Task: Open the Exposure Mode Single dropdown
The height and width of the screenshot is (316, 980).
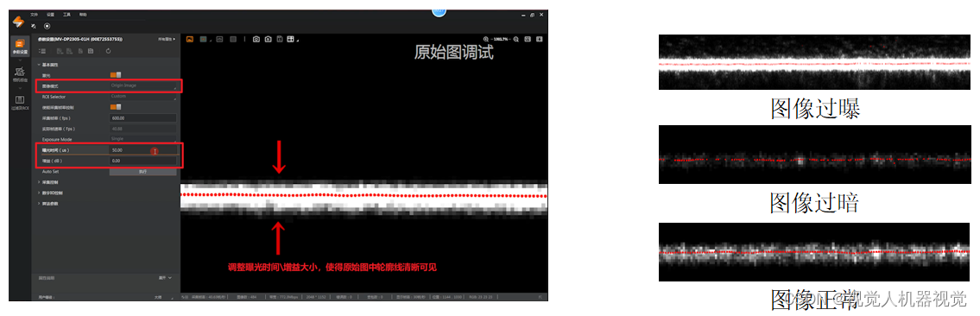Action: click(143, 139)
